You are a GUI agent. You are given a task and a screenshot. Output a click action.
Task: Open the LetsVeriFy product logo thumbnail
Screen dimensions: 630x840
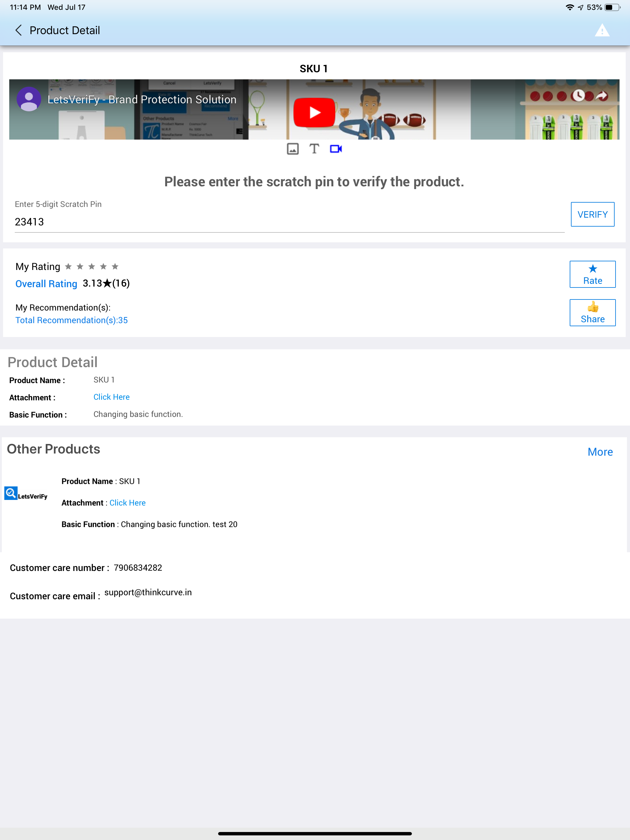coord(26,494)
